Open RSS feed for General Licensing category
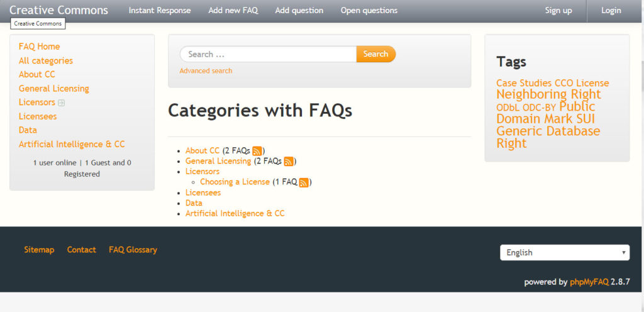Image resolution: width=644 pixels, height=312 pixels. pyautogui.click(x=289, y=162)
